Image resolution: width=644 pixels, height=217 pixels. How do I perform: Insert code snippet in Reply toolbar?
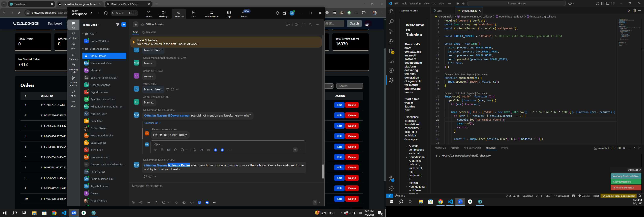click(208, 150)
